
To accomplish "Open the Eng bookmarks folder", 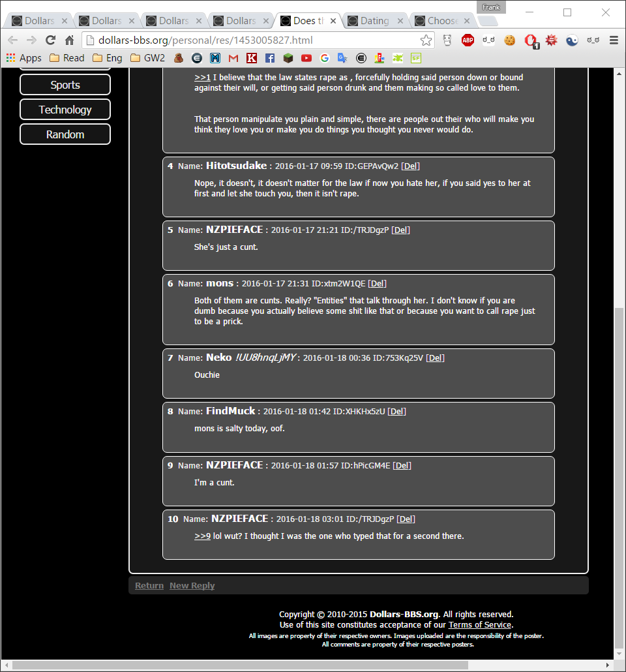I will point(108,58).
